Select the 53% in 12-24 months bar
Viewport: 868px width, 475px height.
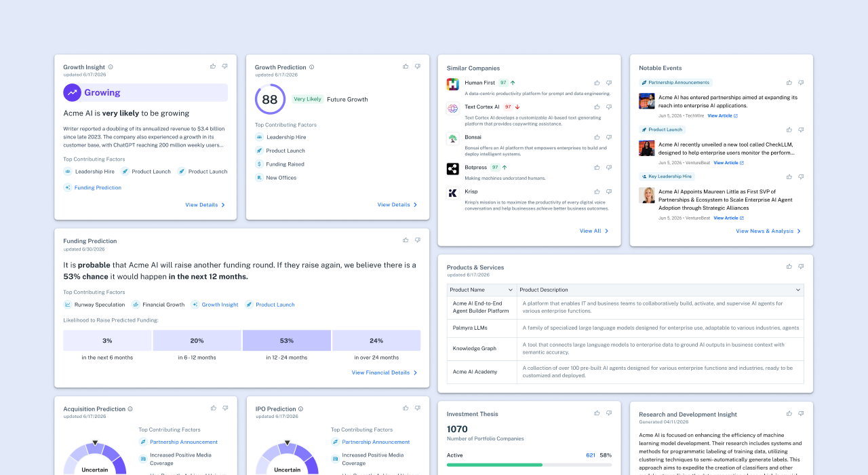pyautogui.click(x=287, y=341)
